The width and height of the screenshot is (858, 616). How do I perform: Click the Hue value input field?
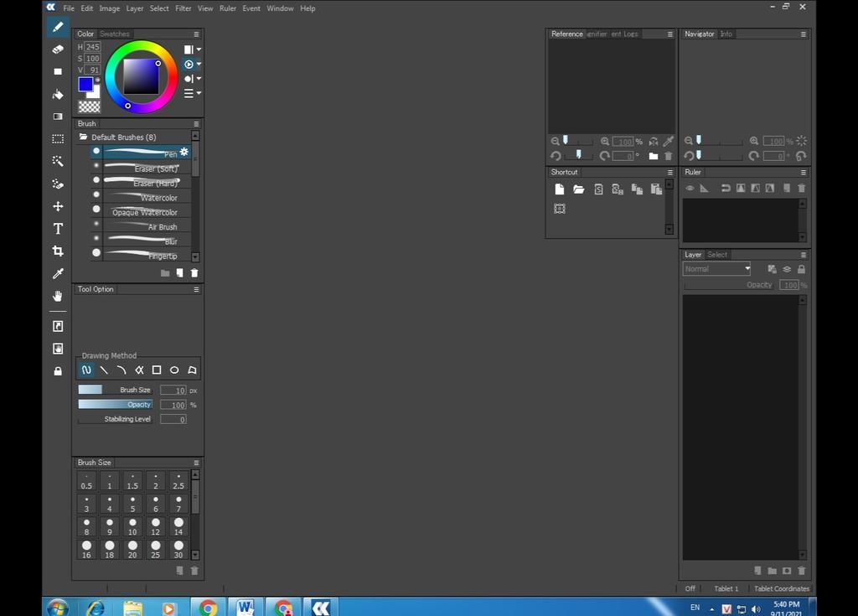point(92,47)
